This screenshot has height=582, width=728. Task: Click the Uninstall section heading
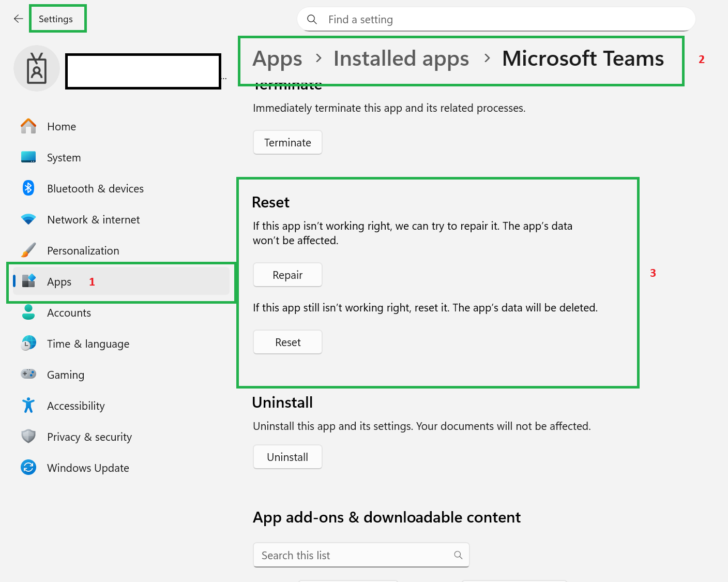click(x=282, y=402)
